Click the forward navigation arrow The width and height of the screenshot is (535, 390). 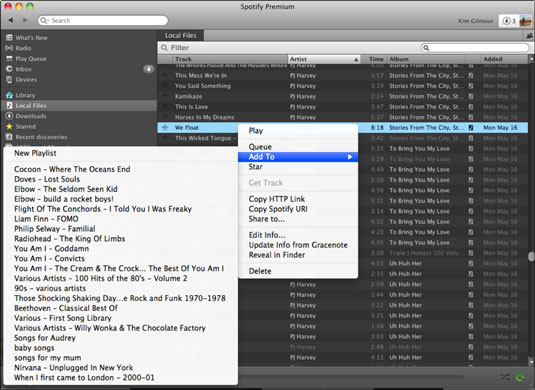(25, 20)
